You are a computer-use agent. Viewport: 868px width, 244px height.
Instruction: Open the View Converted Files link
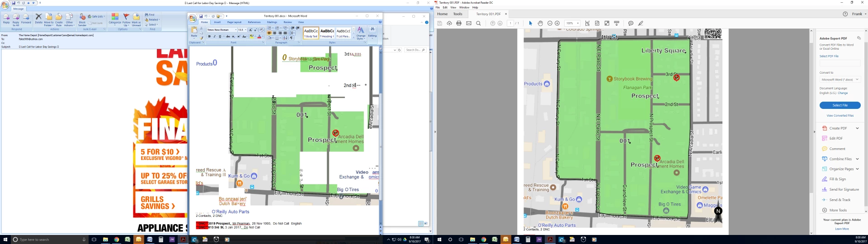[x=840, y=116]
